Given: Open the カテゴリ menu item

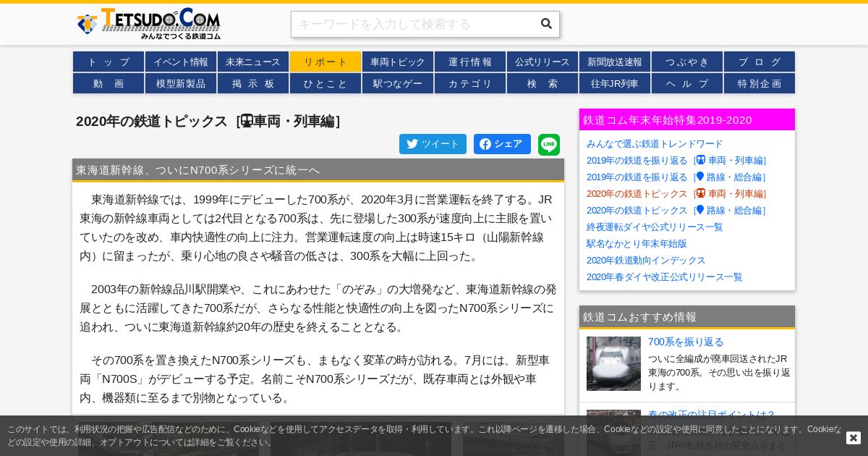Looking at the screenshot, I should 470,83.
